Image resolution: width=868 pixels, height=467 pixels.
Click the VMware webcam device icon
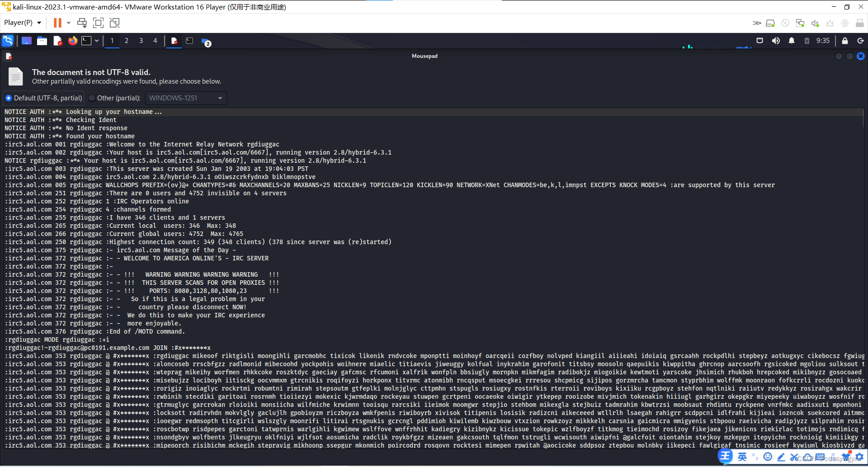point(844,23)
